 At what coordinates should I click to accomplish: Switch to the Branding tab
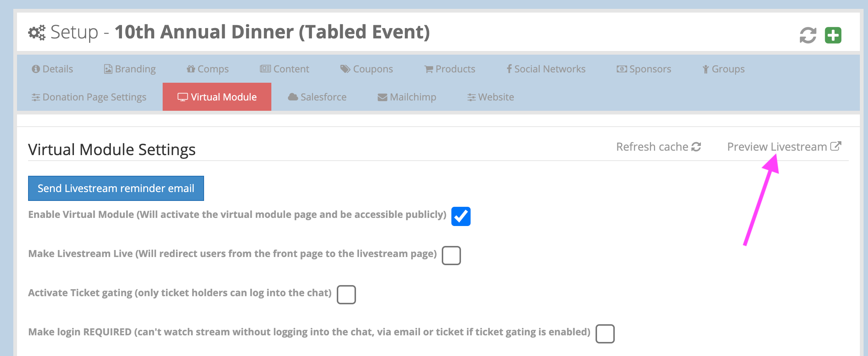pos(130,69)
